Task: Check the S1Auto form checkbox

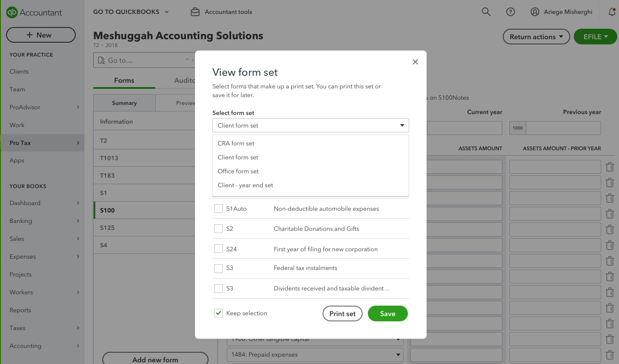Action: click(x=219, y=209)
